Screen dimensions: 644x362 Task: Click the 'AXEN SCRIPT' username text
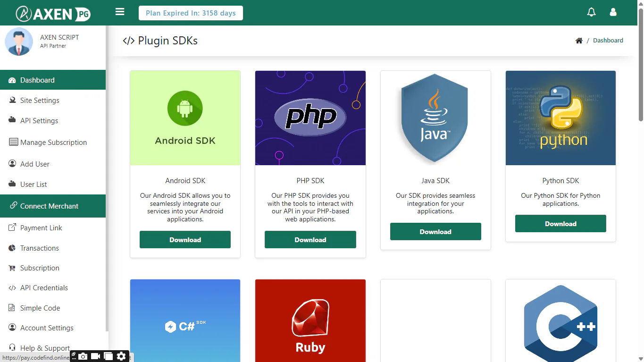(59, 37)
